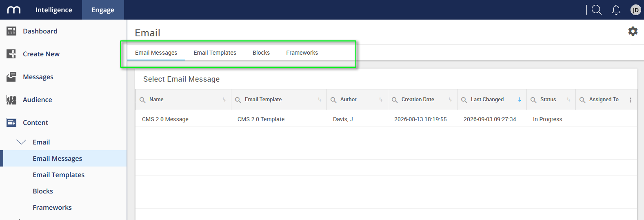Screen dimensions: 644x220
Task: Collapse the Email tree chevron
Action: [x=21, y=142]
